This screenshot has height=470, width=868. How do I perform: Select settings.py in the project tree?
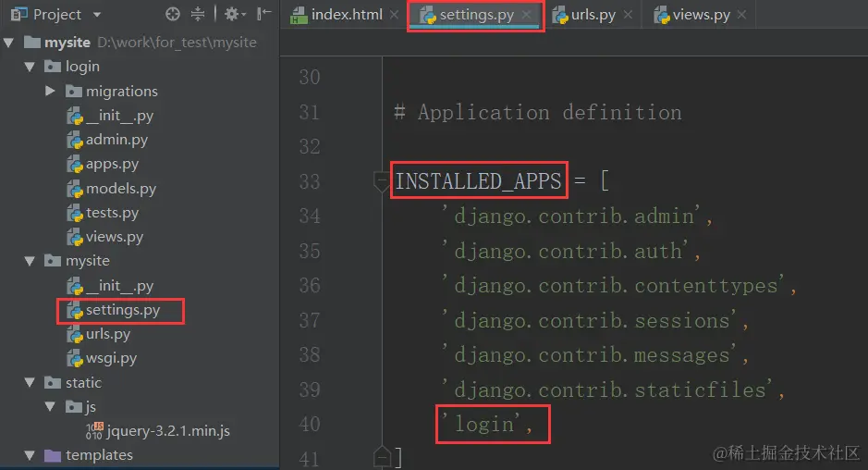click(123, 310)
